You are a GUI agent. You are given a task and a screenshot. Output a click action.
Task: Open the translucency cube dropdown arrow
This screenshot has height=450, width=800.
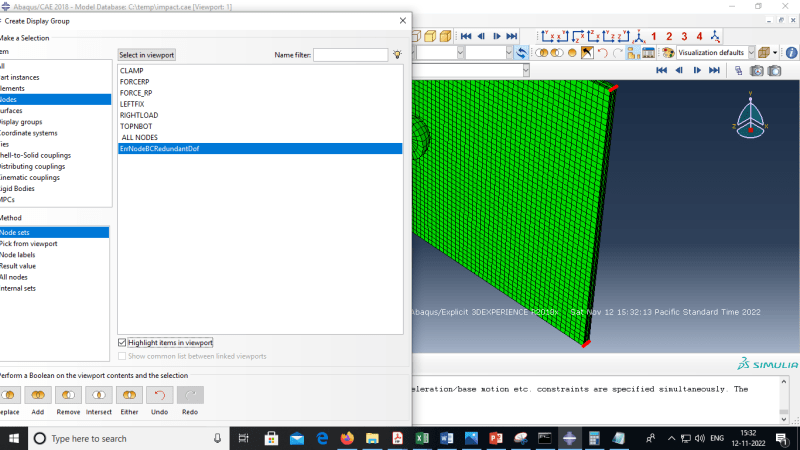coord(775,53)
